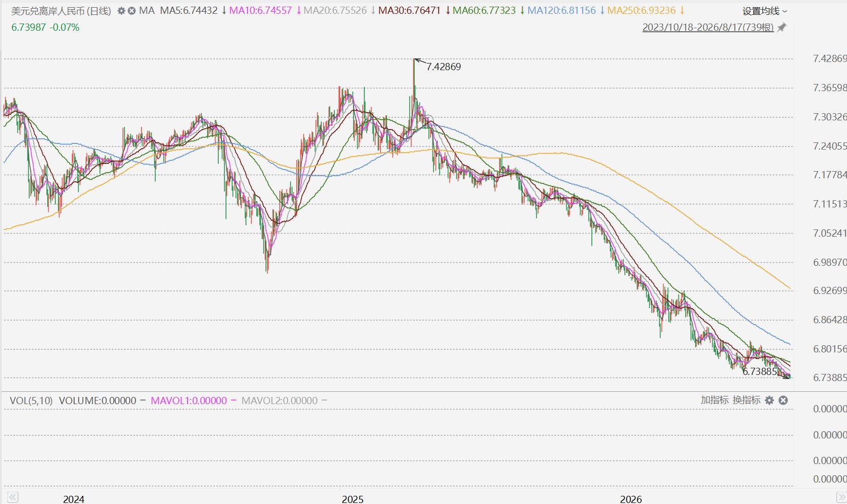Click the 2026 year marker on time axis
Viewport: 847px width, 504px height.
point(631,499)
